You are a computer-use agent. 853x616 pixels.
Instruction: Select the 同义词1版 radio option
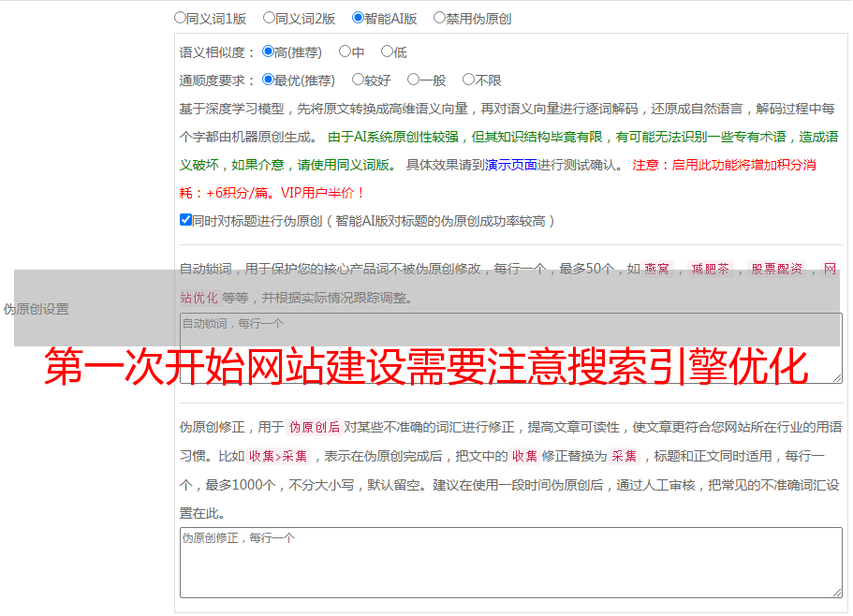180,18
